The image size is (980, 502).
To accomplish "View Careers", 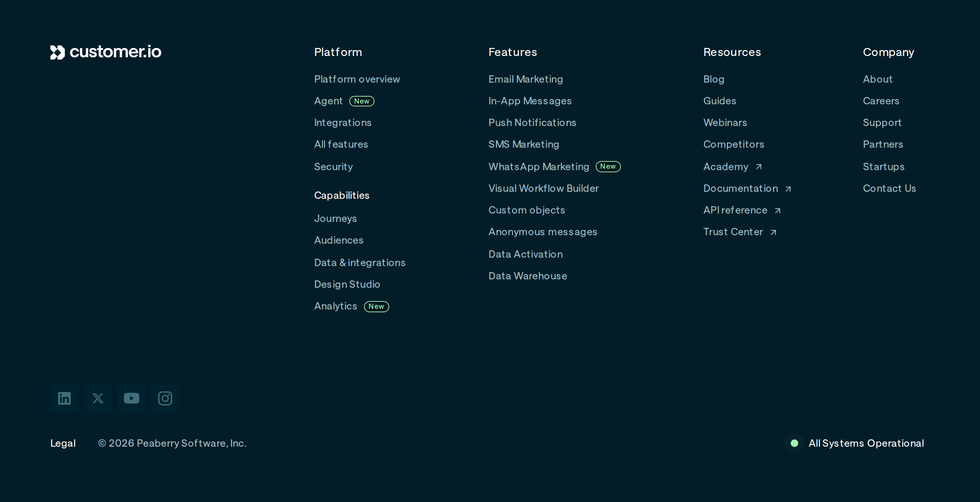I will tap(881, 101).
